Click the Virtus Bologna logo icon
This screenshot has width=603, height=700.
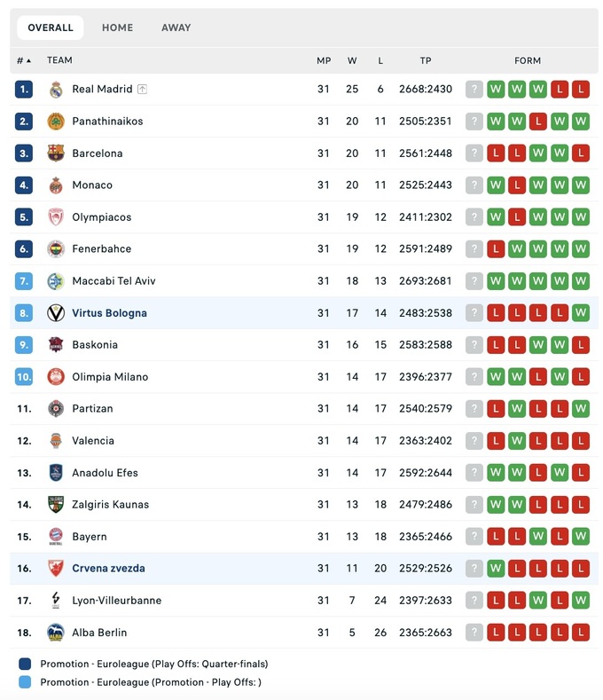56,313
